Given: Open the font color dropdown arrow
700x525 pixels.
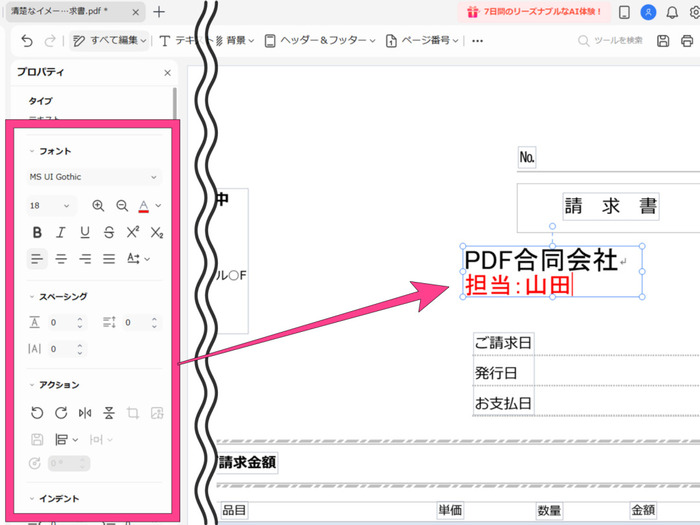Looking at the screenshot, I should tap(158, 205).
